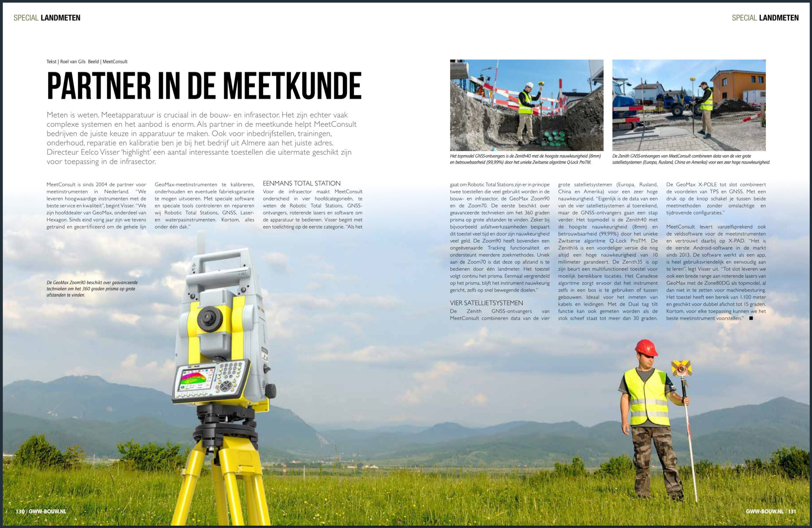This screenshot has width=812, height=528.
Task: Click page footer 'GWW-BOUW.NL | 131'
Action: (x=771, y=511)
